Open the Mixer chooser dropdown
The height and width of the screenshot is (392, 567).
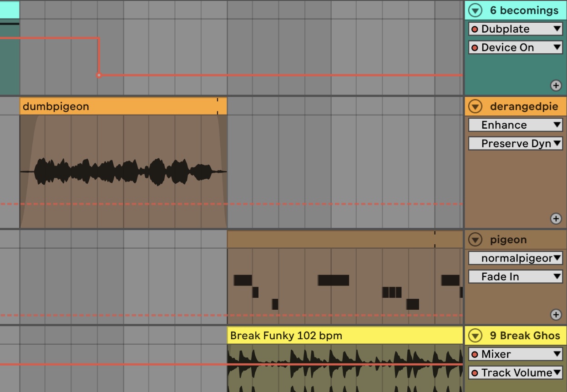tap(516, 354)
